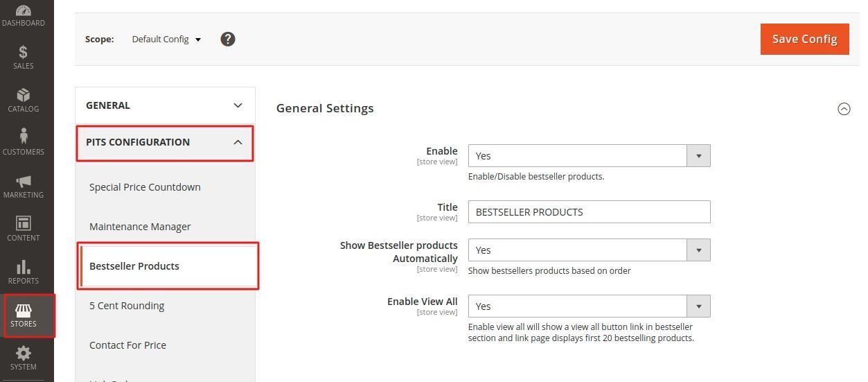
Task: Collapse the PITS CONFIGURATION section
Action: [x=165, y=142]
